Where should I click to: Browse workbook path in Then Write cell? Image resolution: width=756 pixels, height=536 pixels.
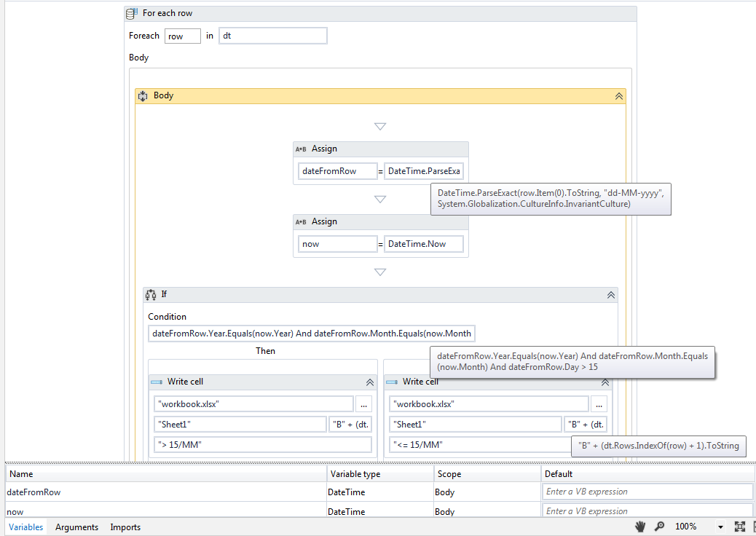point(363,404)
